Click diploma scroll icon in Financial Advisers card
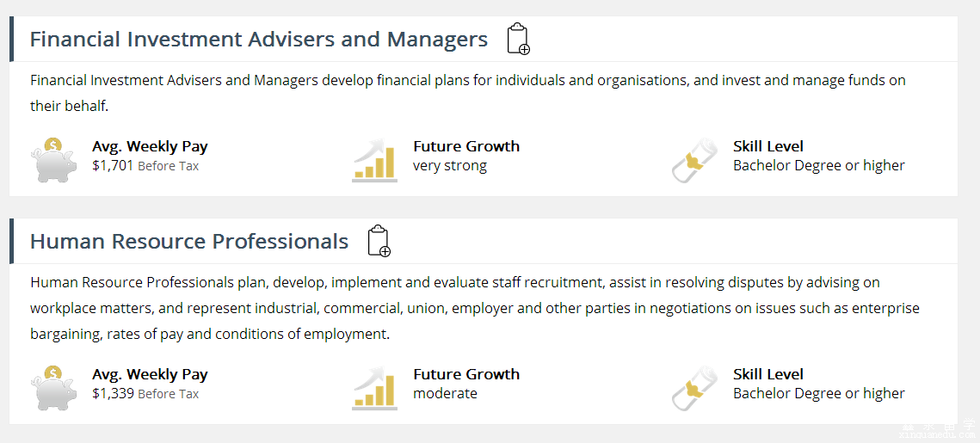This screenshot has width=980, height=443. (x=693, y=160)
